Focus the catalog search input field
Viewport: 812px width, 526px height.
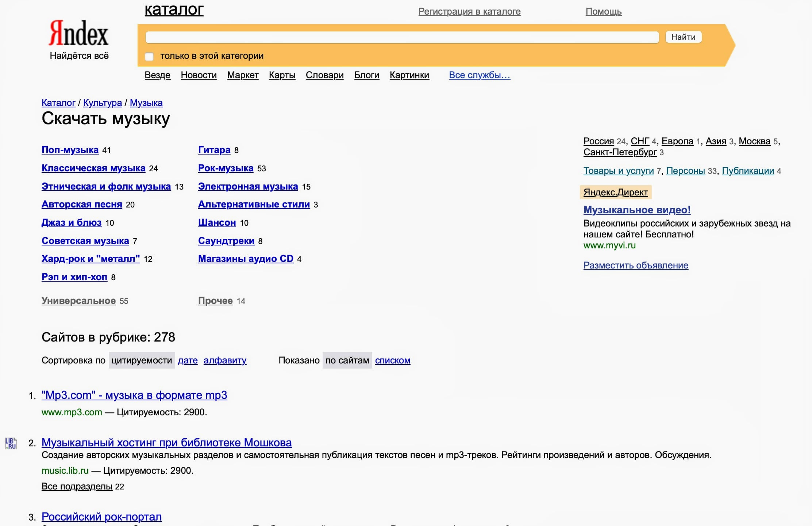(402, 37)
